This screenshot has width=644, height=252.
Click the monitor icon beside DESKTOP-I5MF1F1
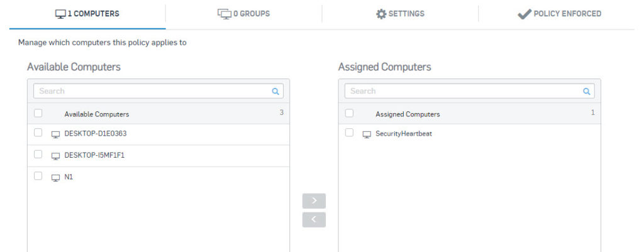55,156
